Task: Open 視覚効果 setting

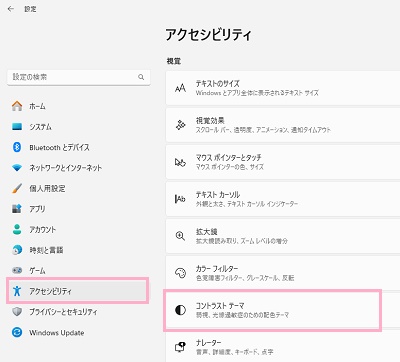Action: tap(283, 125)
